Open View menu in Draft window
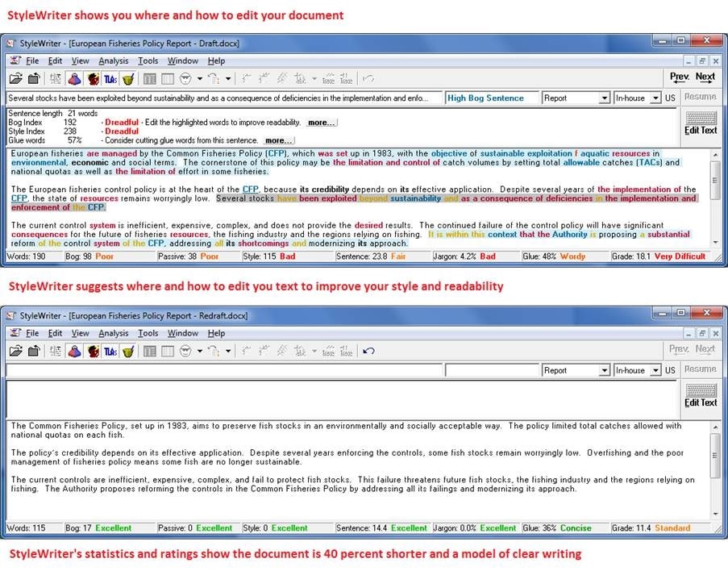 click(80, 60)
